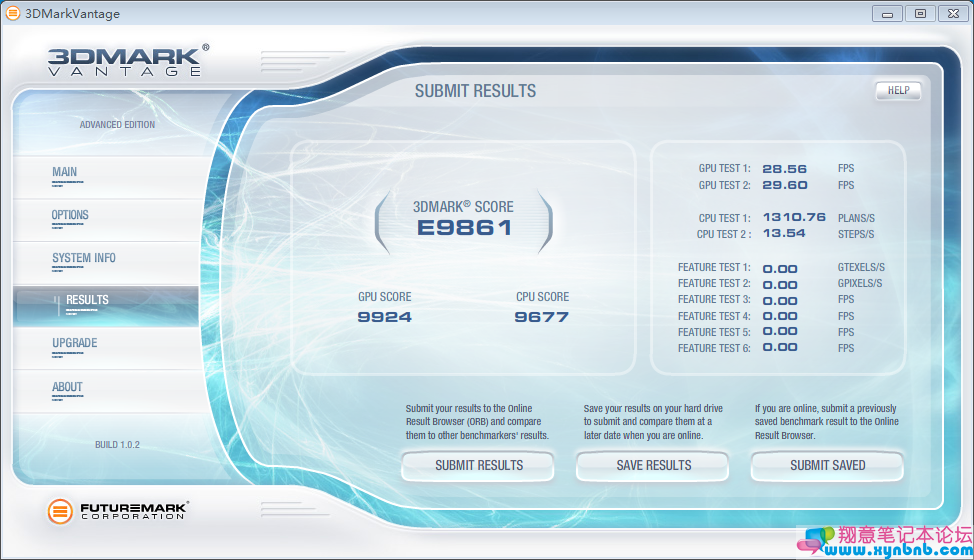Open the OPTIONS section
Viewport: 974px width, 560px height.
pos(106,220)
